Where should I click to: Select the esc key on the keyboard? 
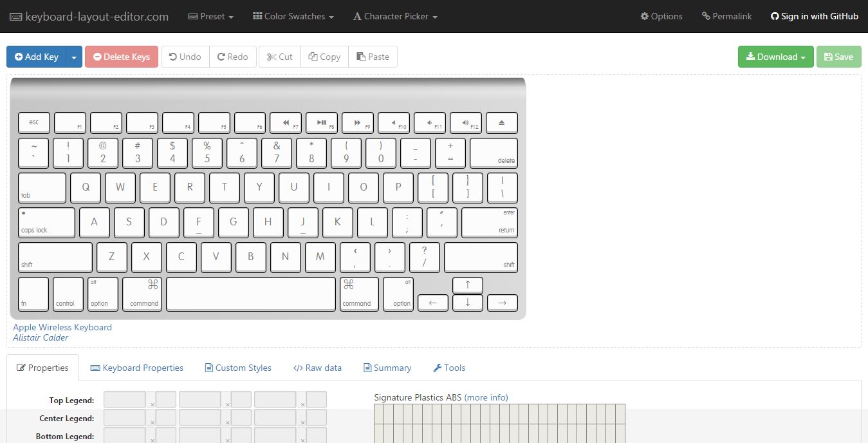pos(33,122)
